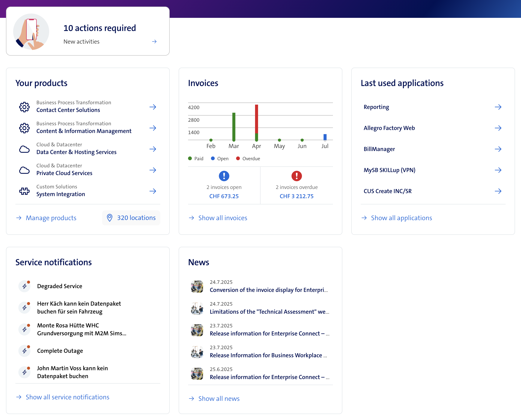Click the arrow for Private Cloud Services

pyautogui.click(x=153, y=170)
